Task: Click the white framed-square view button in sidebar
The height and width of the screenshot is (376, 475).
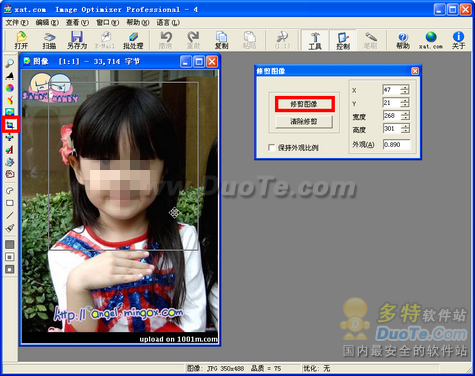Action: pyautogui.click(x=10, y=257)
